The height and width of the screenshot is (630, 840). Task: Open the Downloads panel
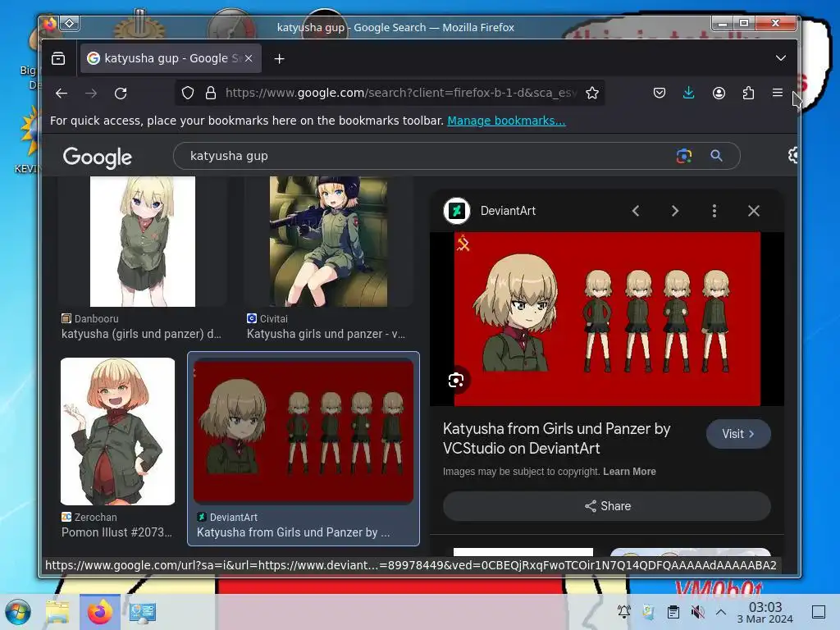tap(689, 94)
